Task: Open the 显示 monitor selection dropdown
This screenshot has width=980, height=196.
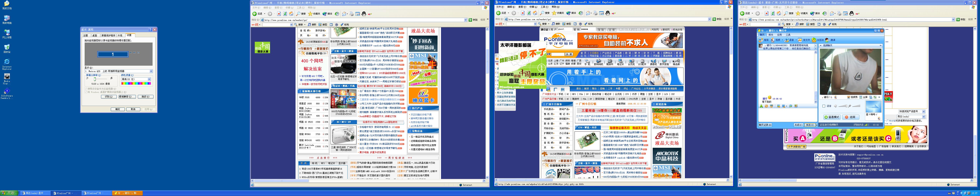Action: point(151,71)
